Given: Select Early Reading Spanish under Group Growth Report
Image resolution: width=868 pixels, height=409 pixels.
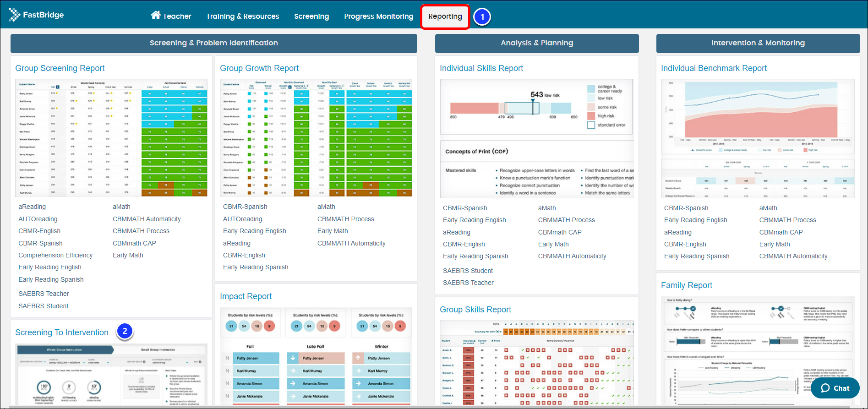Looking at the screenshot, I should point(256,267).
